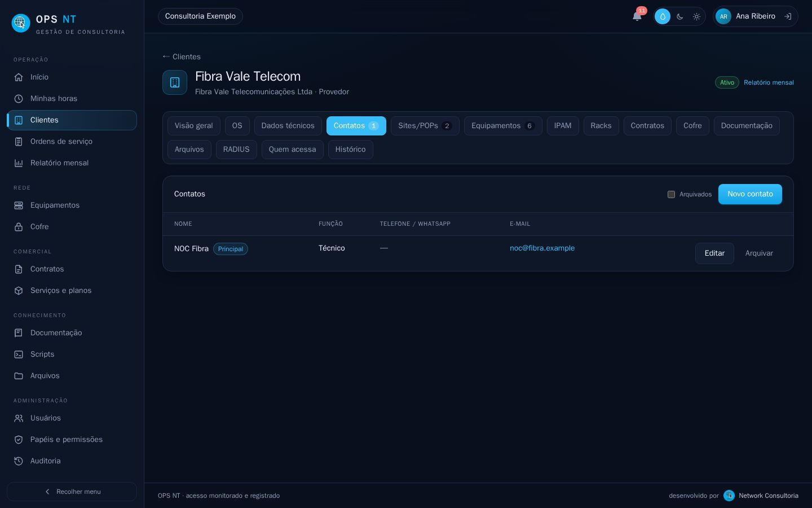The height and width of the screenshot is (508, 812).
Task: Open Relatório mensal chart icon in sidebar
Action: (x=19, y=163)
